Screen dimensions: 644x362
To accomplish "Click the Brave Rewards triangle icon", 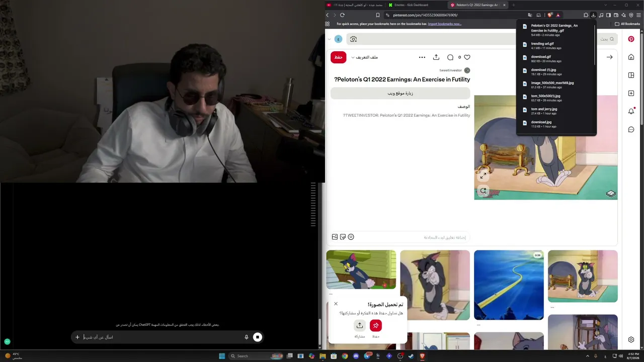I will 558,15.
